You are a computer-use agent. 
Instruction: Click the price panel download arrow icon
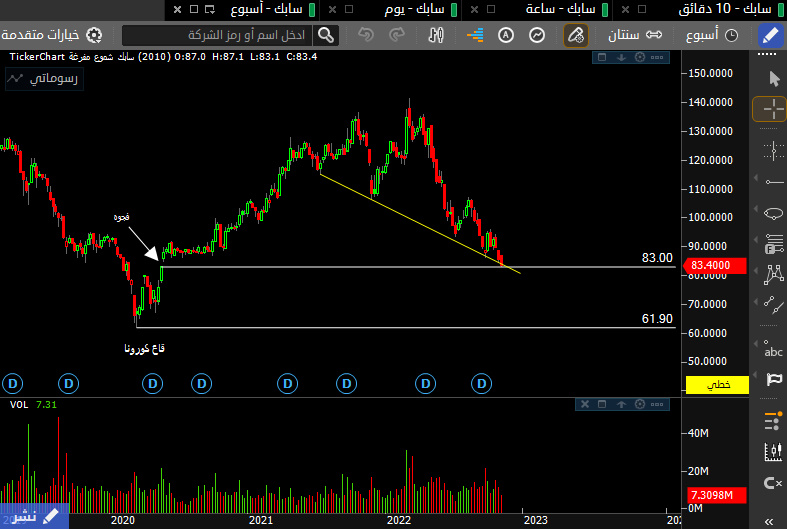[x=621, y=57]
